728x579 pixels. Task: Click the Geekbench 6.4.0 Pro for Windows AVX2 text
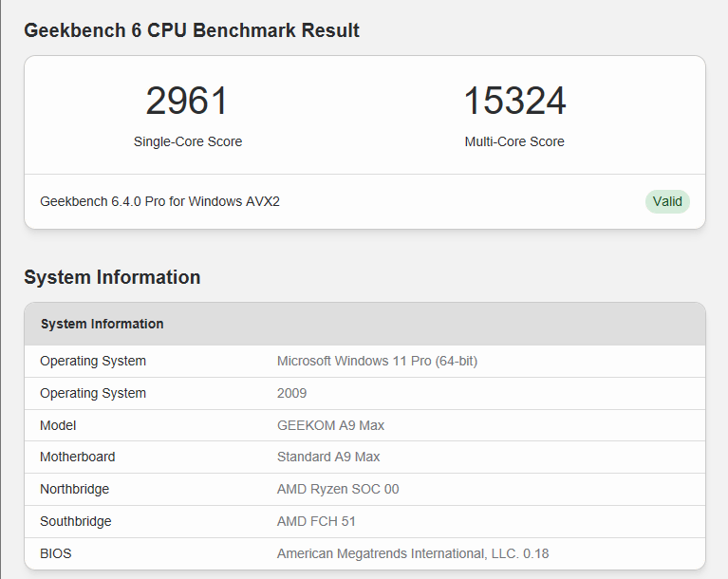point(159,201)
